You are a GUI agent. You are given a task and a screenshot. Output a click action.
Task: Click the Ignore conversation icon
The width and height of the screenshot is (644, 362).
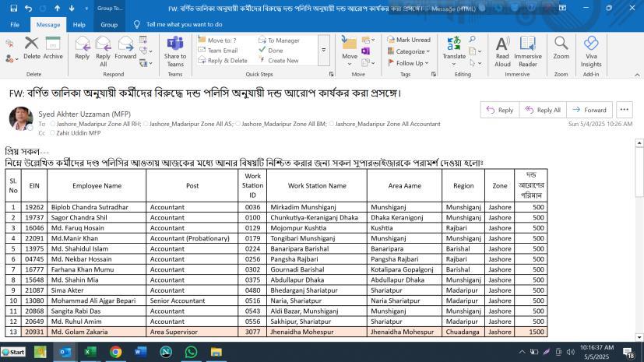(x=9, y=43)
